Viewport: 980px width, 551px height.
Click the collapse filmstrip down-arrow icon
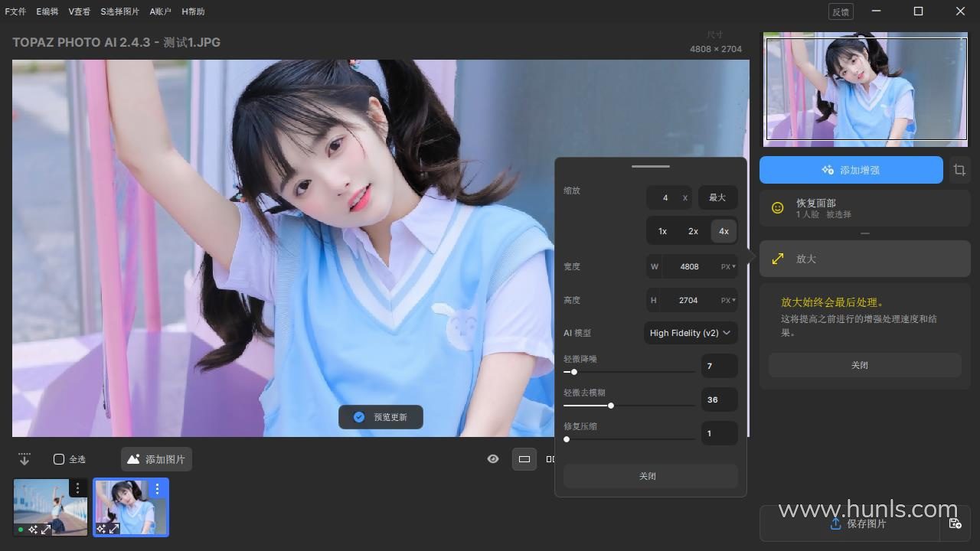pos(24,459)
